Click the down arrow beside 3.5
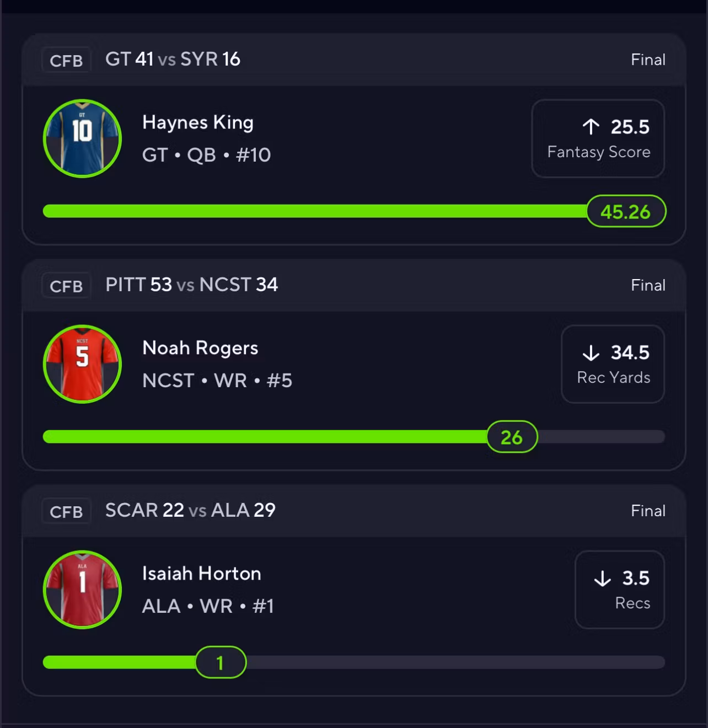Viewport: 708px width, 728px height. coord(603,578)
